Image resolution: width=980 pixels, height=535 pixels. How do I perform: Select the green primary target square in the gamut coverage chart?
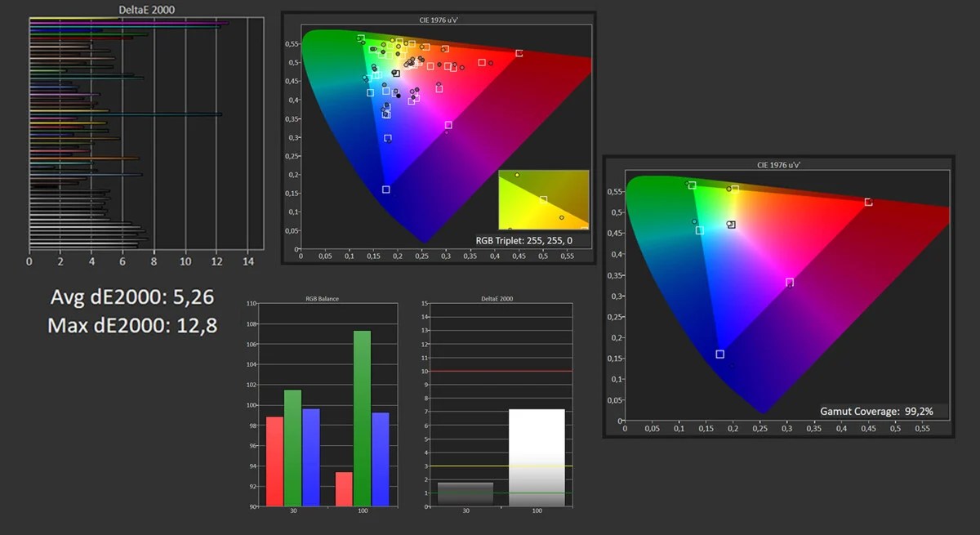[x=693, y=185]
